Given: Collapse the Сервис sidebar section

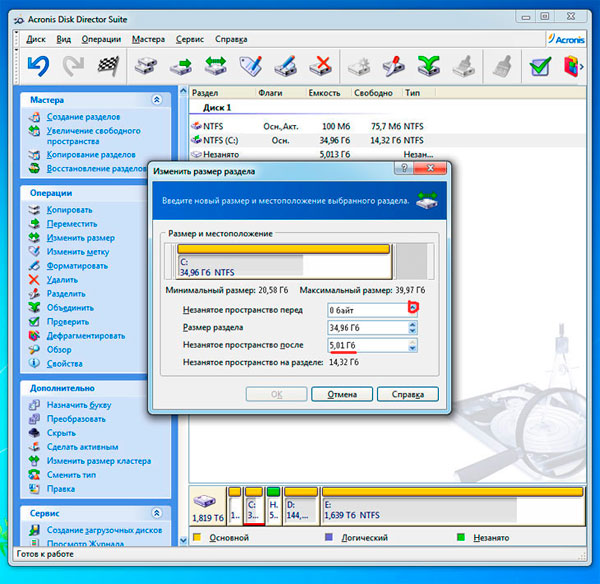Looking at the screenshot, I should tap(156, 513).
